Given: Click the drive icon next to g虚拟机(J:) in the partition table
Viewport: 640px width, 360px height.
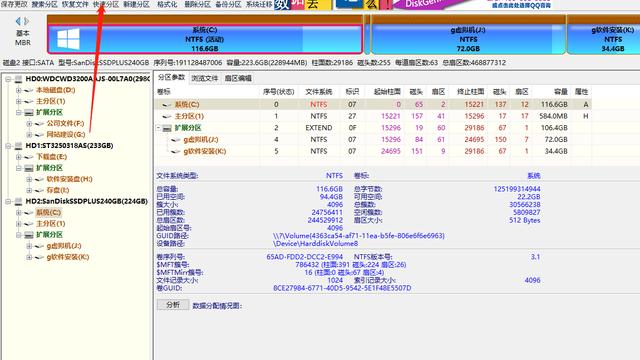Looking at the screenshot, I should point(176,140).
